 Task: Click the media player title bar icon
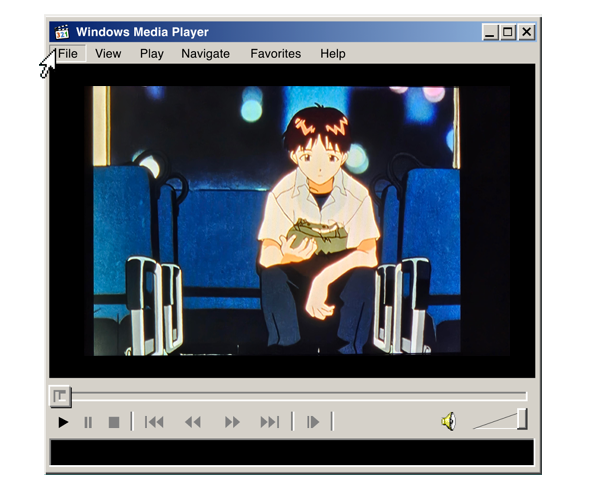(x=62, y=32)
